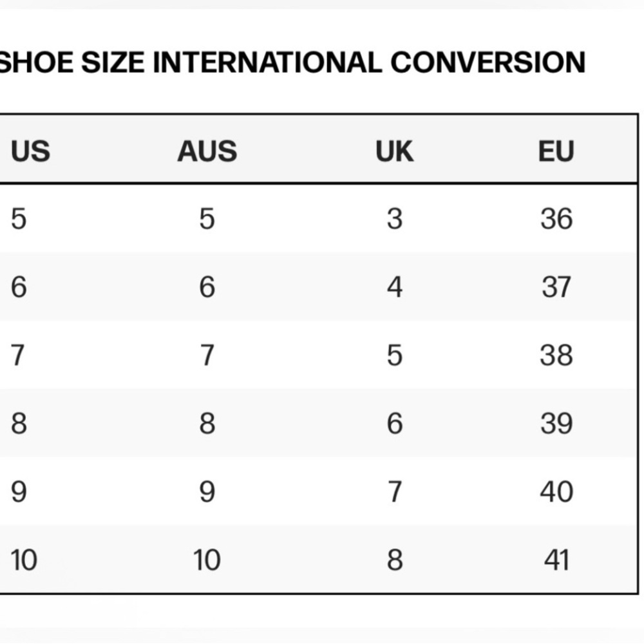Viewport: 644px width, 644px height.
Task: Select the EU column header
Action: tap(556, 151)
